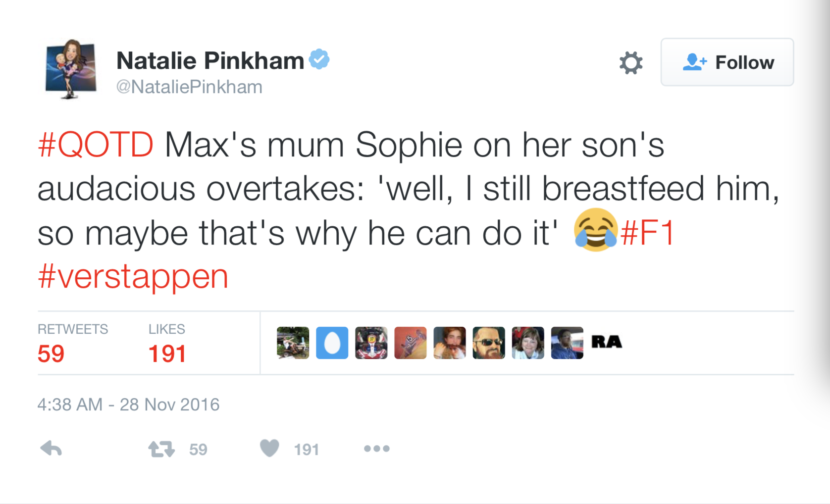This screenshot has height=504, width=830.
Task: Open the three-dot more options menu
Action: pyautogui.click(x=376, y=449)
